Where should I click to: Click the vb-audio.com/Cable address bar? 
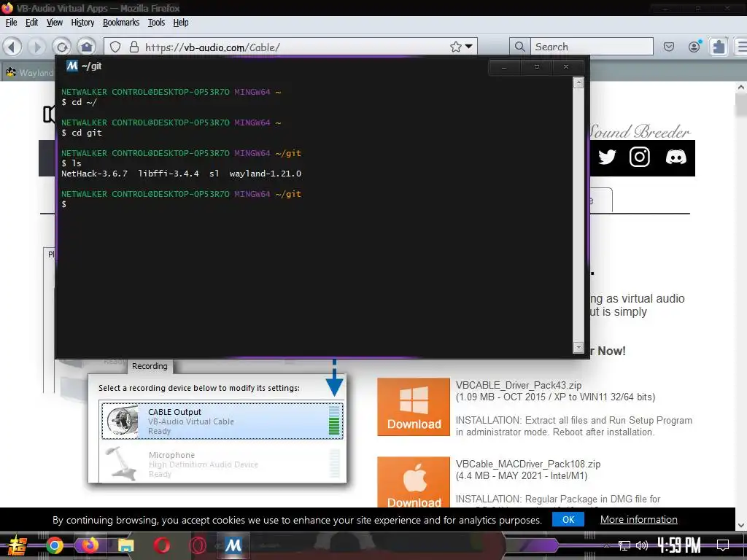(x=290, y=47)
